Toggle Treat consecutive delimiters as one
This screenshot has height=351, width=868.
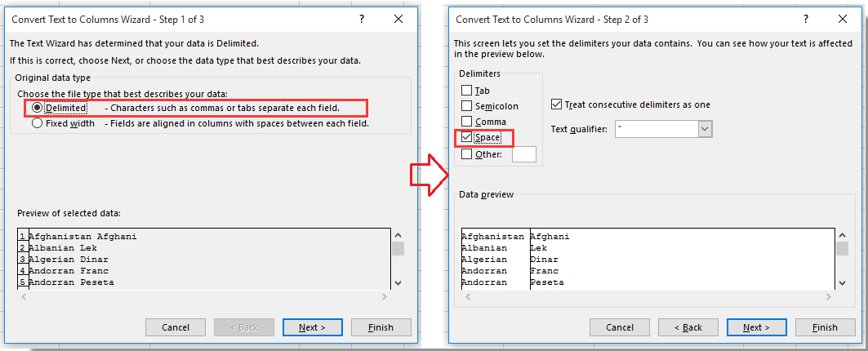point(557,104)
